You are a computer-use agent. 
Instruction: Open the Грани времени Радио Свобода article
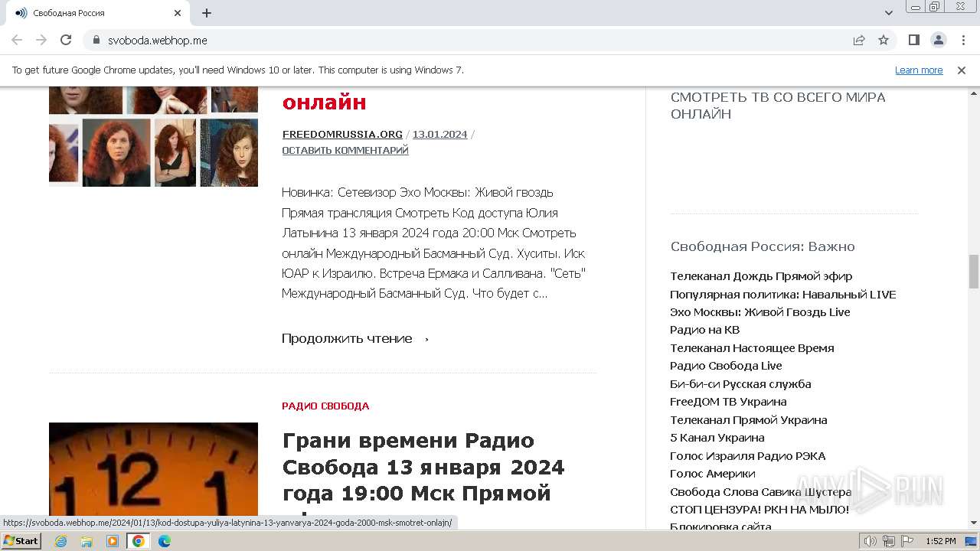pyautogui.click(x=423, y=467)
